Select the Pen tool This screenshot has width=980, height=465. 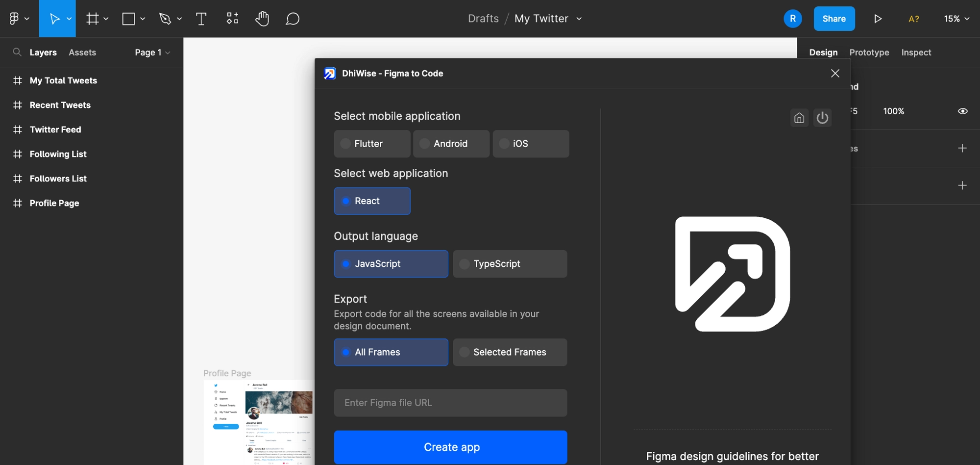pyautogui.click(x=165, y=19)
